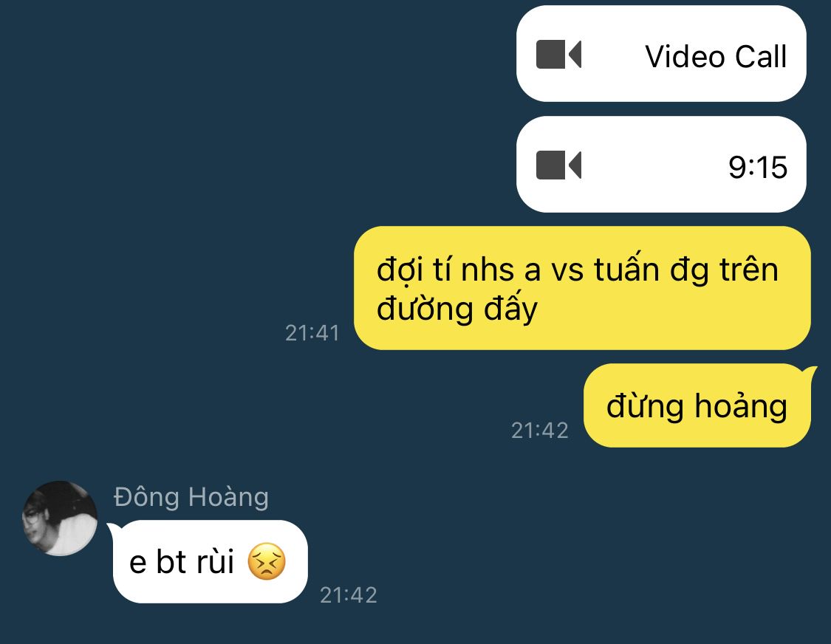Image resolution: width=831 pixels, height=644 pixels.
Task: Tap camera icon beside 9:15 duration
Action: (558, 165)
